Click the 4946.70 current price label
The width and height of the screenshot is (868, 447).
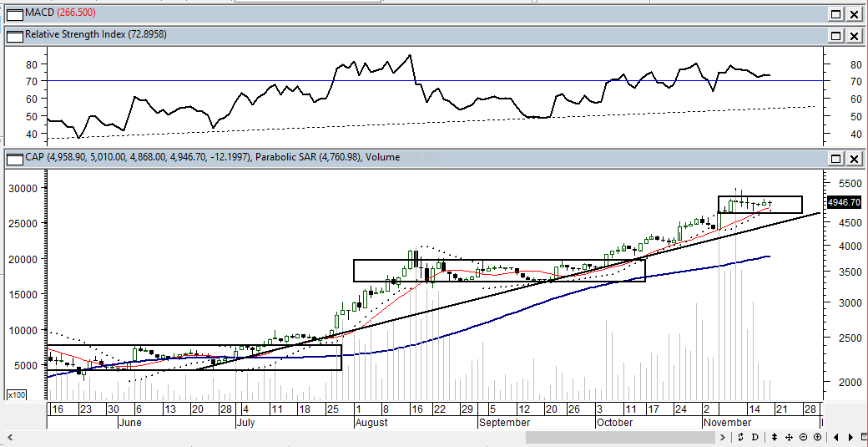coord(844,202)
